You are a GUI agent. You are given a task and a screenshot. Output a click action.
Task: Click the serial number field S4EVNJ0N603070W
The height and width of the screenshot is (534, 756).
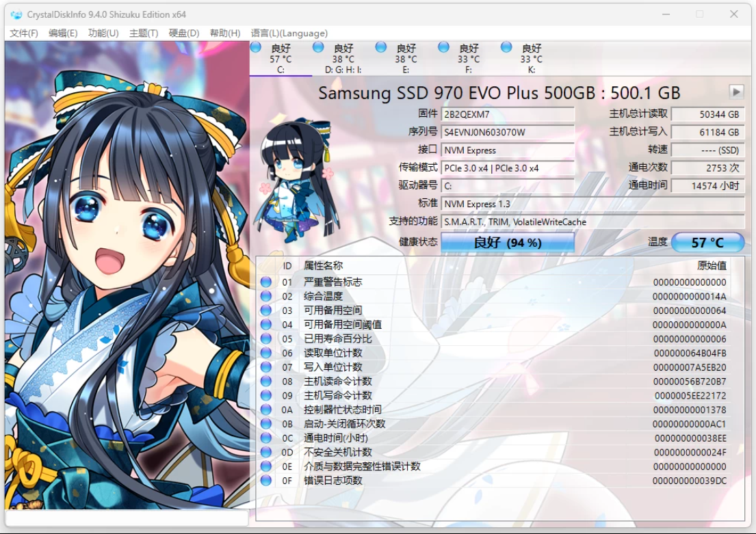(508, 132)
